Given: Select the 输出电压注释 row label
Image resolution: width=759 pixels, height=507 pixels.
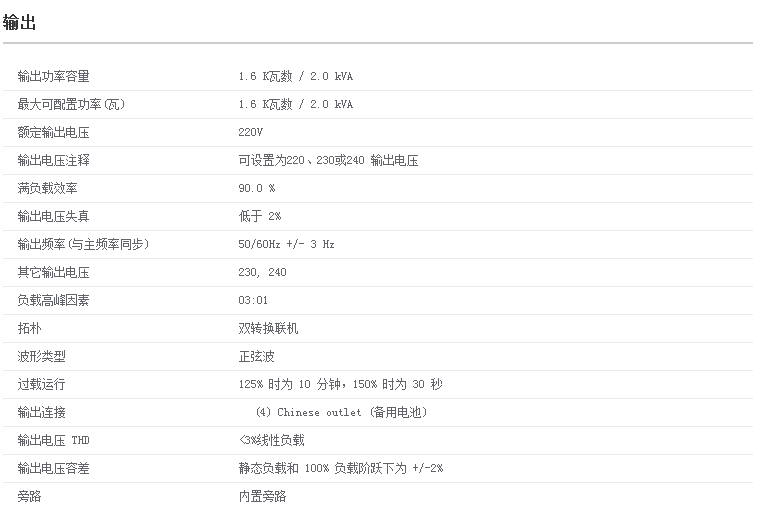Looking at the screenshot, I should (x=53, y=160).
